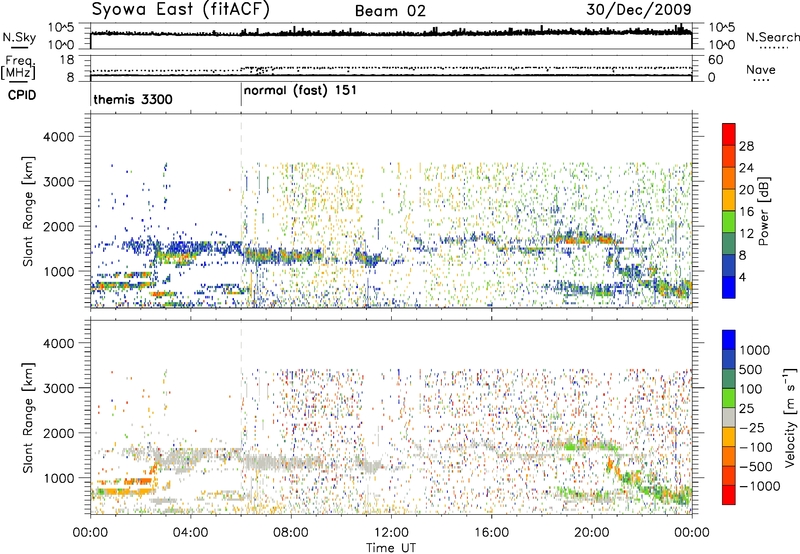Select the '4000' tick of the power panel
The height and width of the screenshot is (554, 800).
[x=58, y=137]
